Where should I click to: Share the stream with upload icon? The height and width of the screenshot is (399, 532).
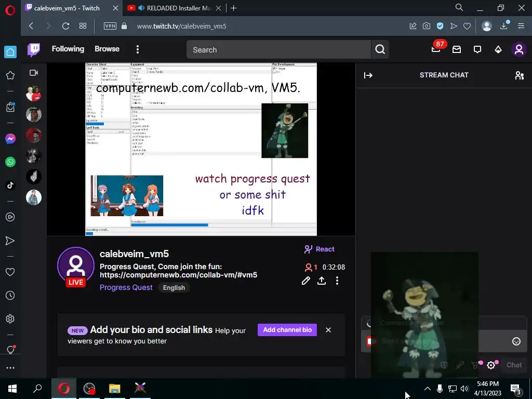(x=322, y=281)
